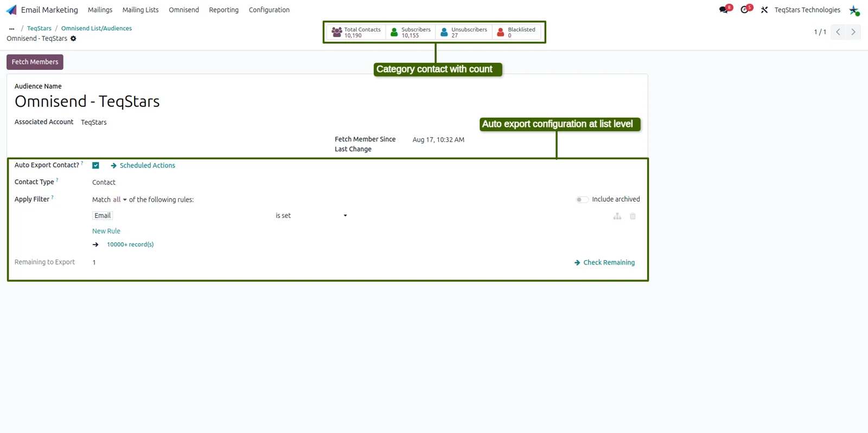This screenshot has width=868, height=433.
Task: Open the 10000+ record(s) link
Action: (x=130, y=244)
